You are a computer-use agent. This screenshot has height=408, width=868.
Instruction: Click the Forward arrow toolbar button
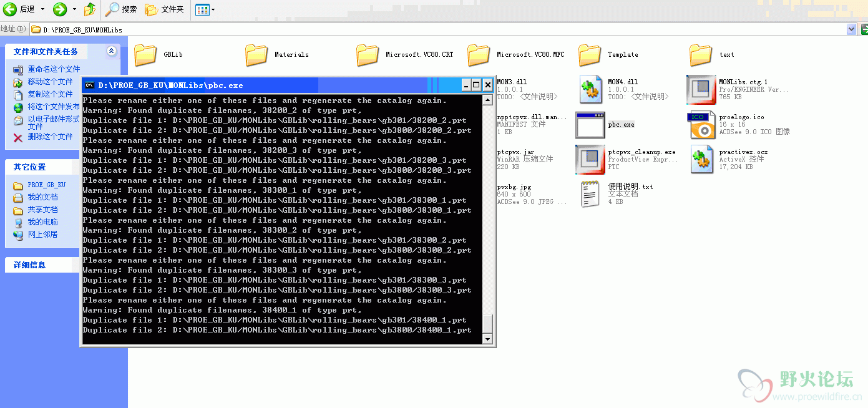point(60,9)
